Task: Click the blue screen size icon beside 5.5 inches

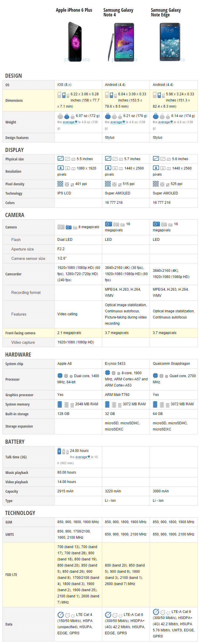Action: 60,159
